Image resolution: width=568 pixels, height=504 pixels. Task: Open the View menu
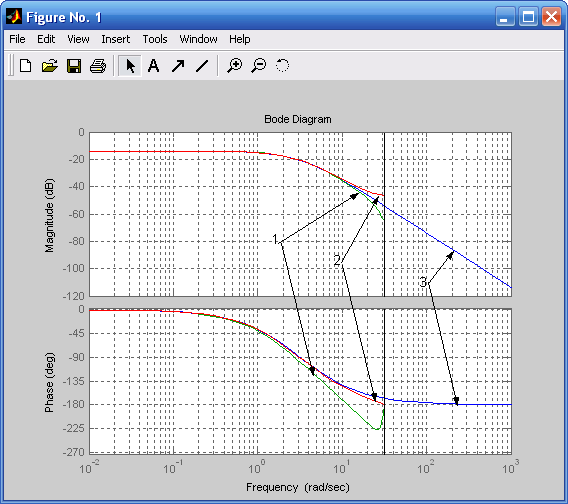(x=78, y=39)
